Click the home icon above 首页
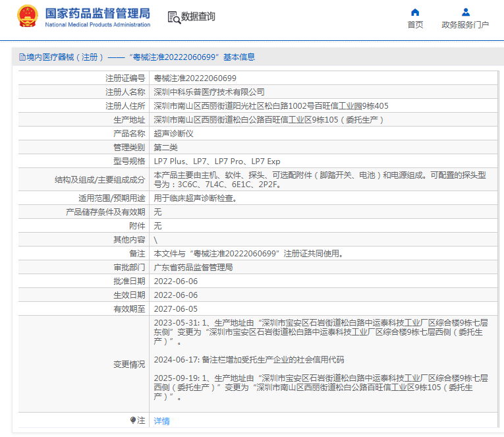 (x=415, y=13)
